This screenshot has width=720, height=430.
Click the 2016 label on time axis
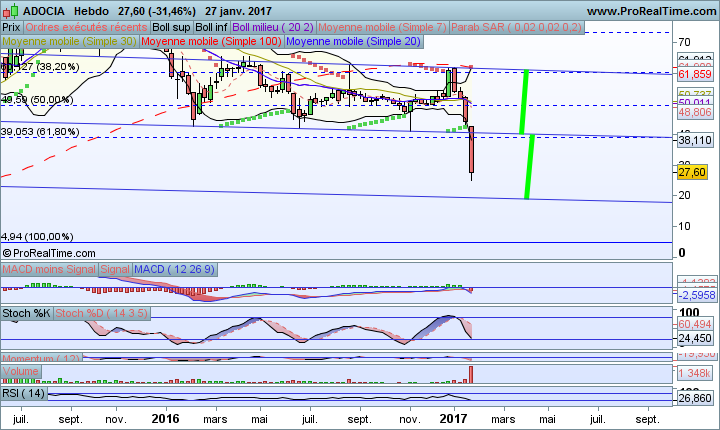[165, 419]
